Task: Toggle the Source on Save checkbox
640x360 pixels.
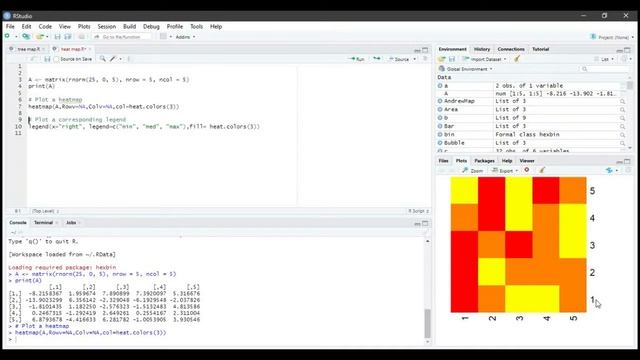Action: coord(57,60)
